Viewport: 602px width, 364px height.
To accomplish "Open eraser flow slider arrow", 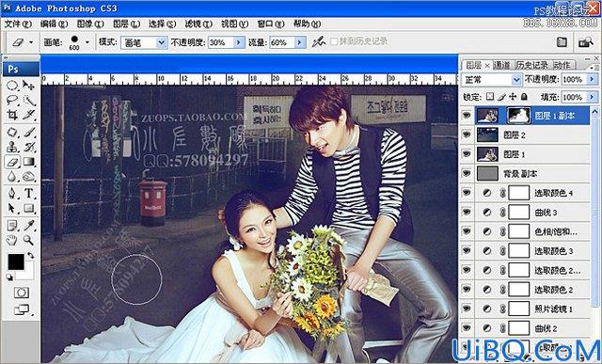I will pyautogui.click(x=300, y=42).
